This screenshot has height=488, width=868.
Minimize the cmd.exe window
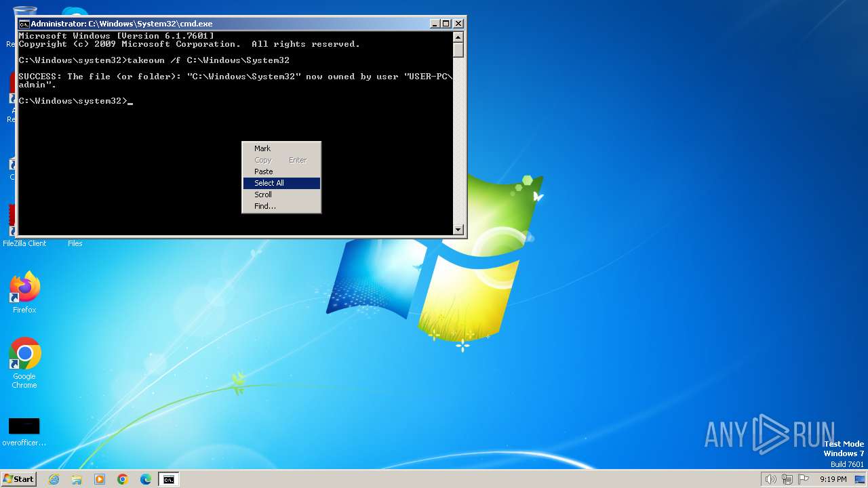435,23
